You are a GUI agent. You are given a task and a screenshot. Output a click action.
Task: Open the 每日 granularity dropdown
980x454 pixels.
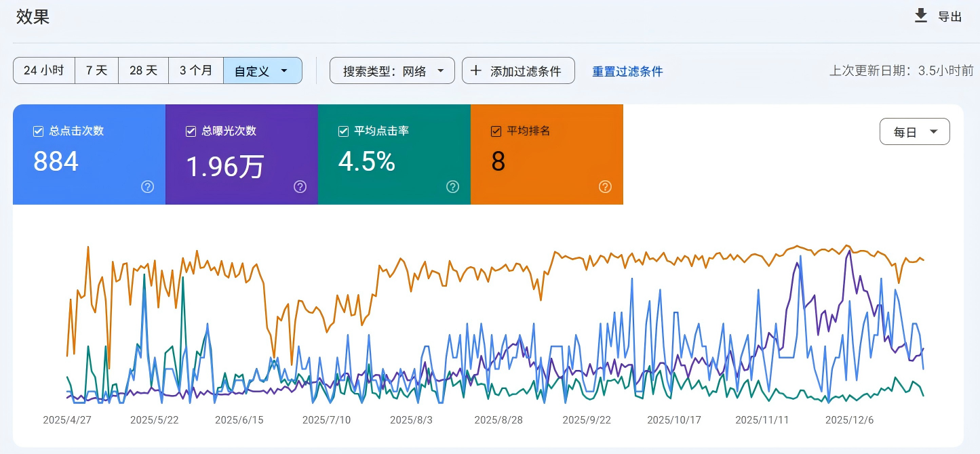[x=914, y=132]
